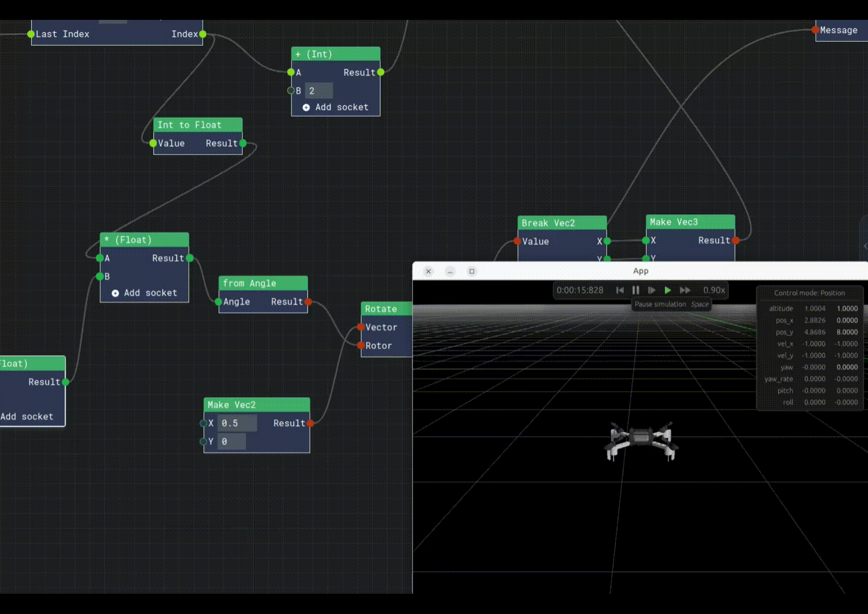Pause the simulation playback
This screenshot has height=614, width=868.
coord(636,290)
